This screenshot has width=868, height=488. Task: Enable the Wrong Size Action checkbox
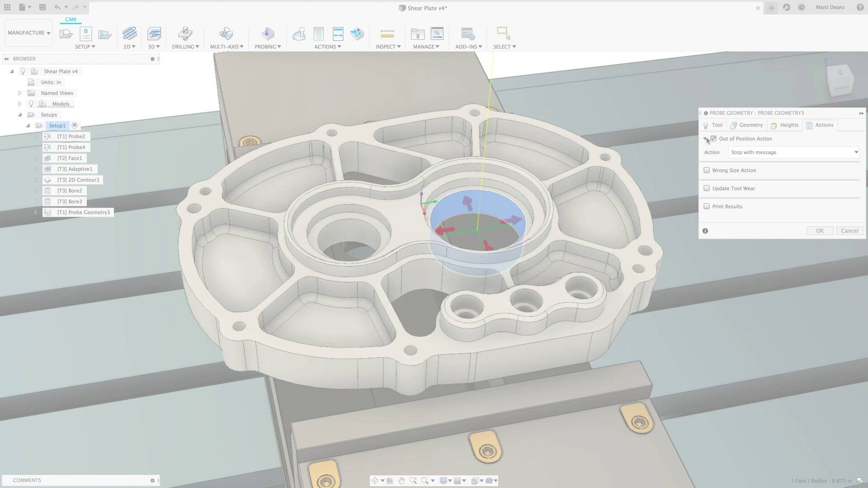(x=707, y=169)
